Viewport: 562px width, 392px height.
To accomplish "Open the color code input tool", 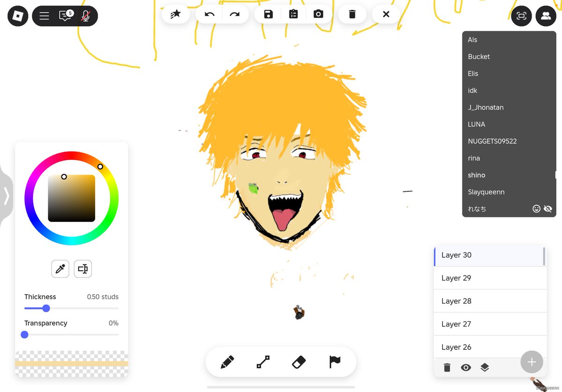I will pyautogui.click(x=83, y=269).
